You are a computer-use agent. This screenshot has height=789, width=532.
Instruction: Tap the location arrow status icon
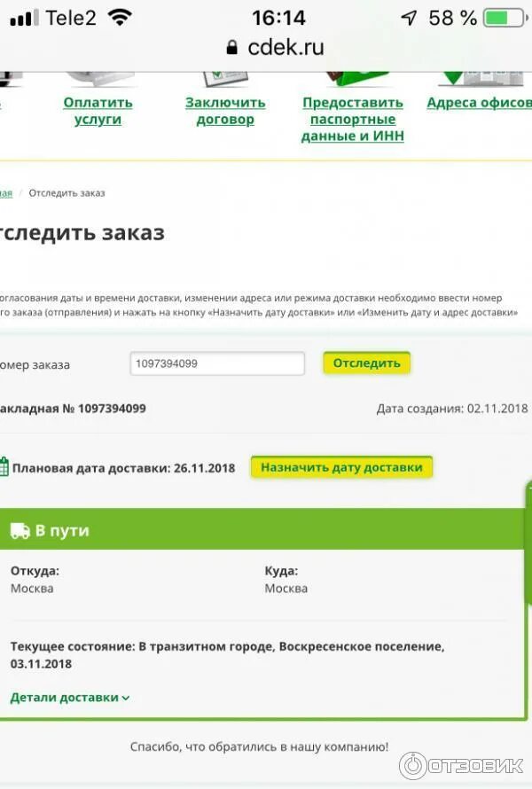click(x=409, y=19)
